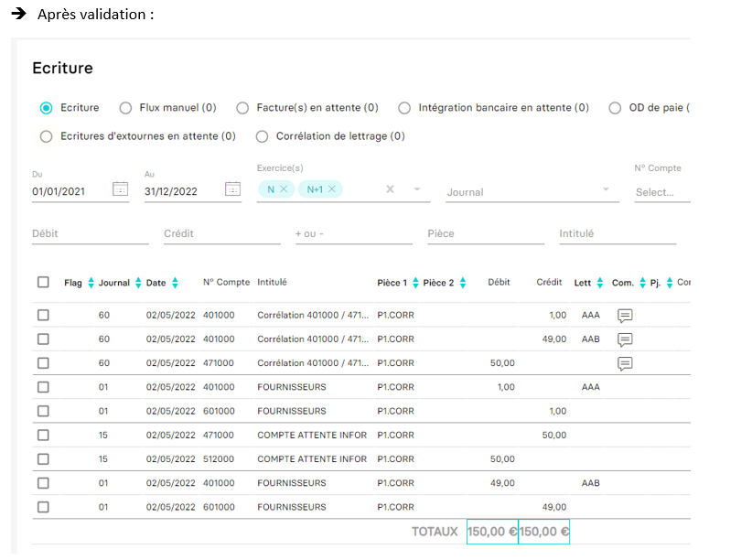Tick checkbox of 401000 row with debit 49,00
This screenshot has width=752, height=560.
click(x=43, y=483)
